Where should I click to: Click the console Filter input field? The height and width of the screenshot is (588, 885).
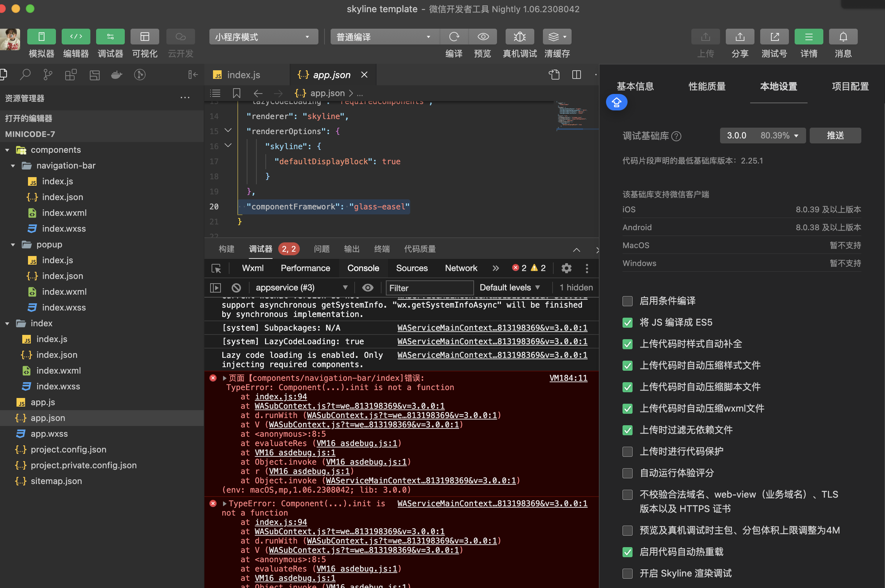point(429,288)
